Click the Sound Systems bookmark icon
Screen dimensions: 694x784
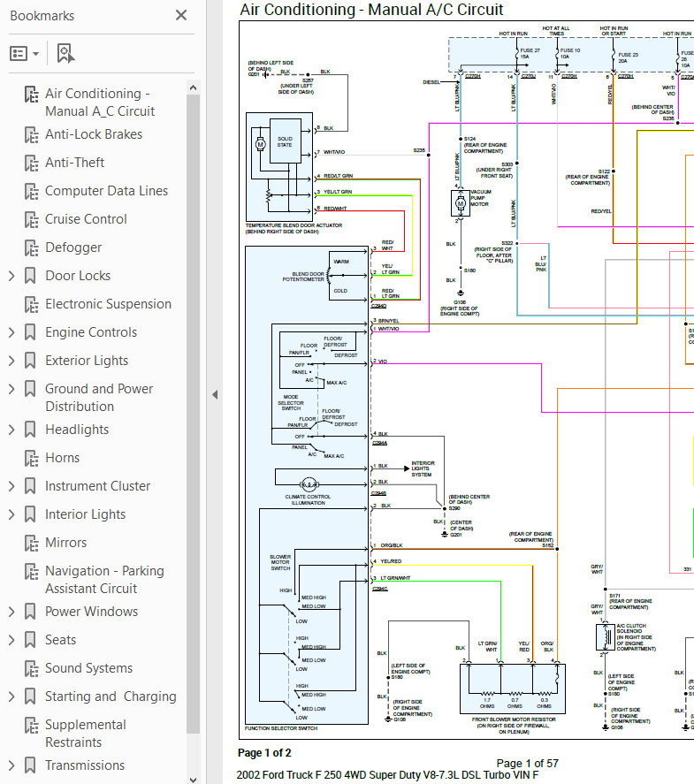pyautogui.click(x=31, y=668)
